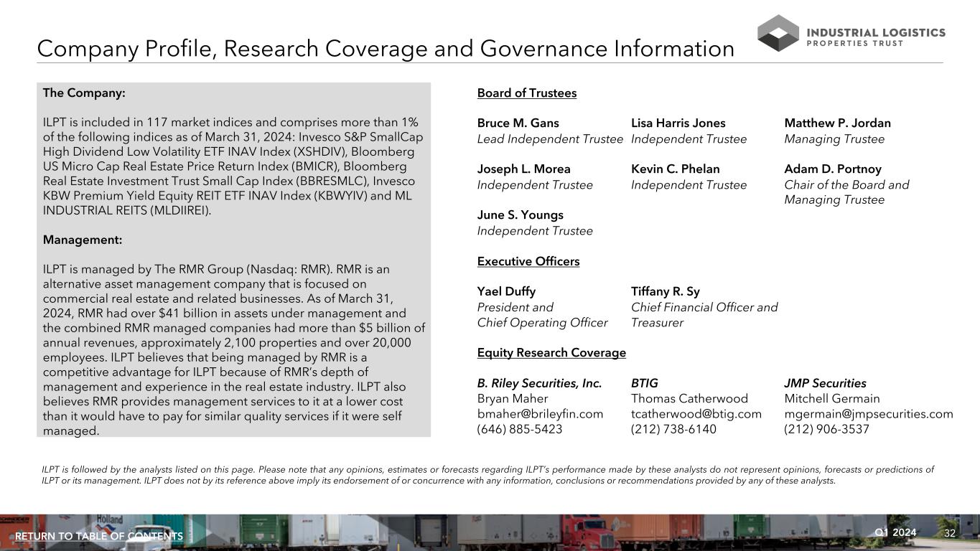Screen dimensions: 980x551
Task: Click the B. Riley phone number (646) 885-5423
Action: point(519,430)
